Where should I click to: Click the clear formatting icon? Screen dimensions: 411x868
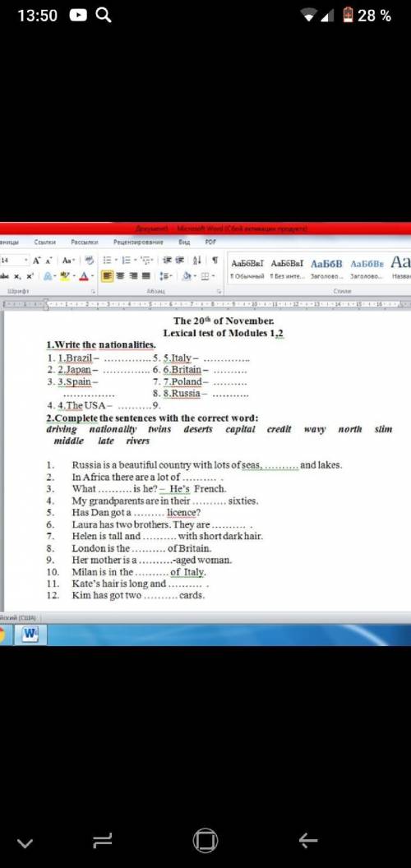(x=90, y=261)
